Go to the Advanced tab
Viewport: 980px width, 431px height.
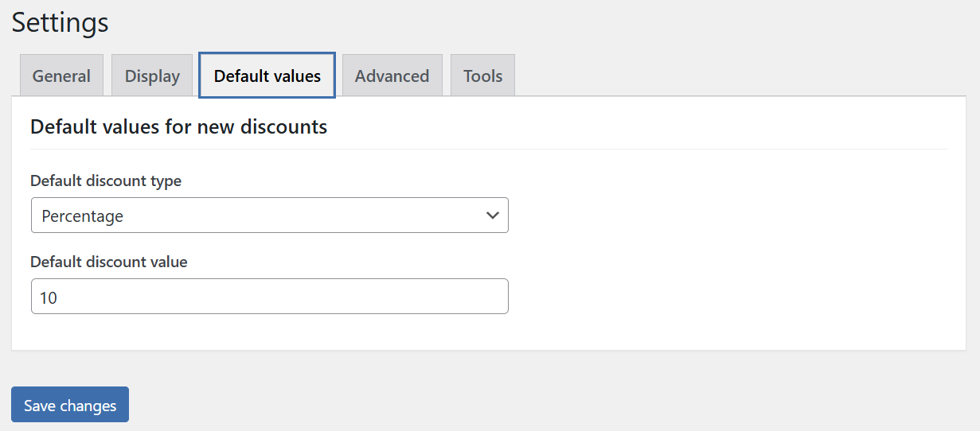tap(392, 76)
